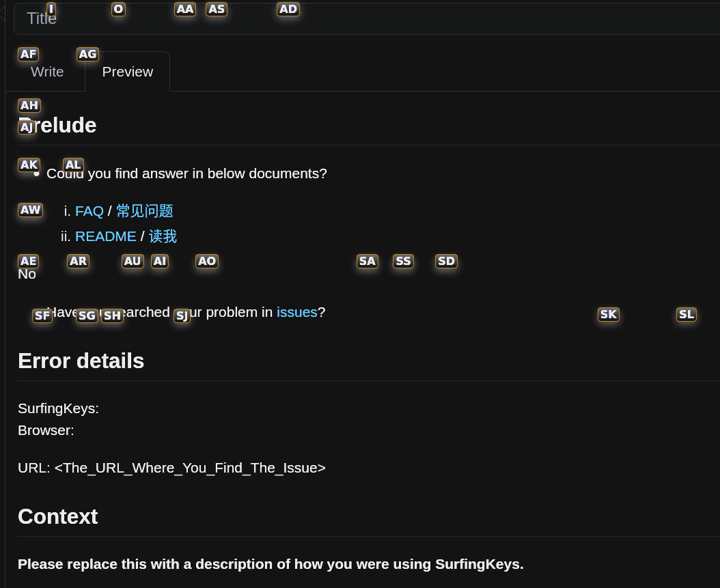The image size is (720, 588).
Task: Click the AF hint marker above Write
Action: [28, 53]
